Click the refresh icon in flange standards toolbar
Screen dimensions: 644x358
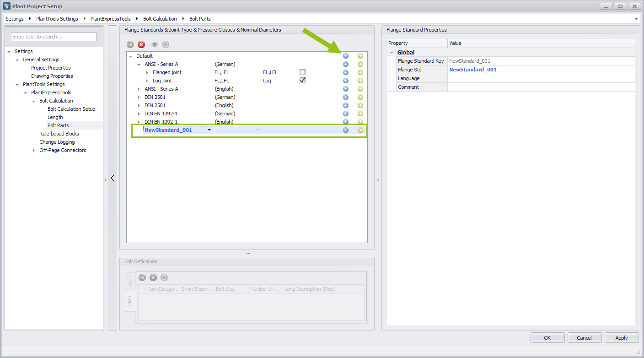click(166, 44)
